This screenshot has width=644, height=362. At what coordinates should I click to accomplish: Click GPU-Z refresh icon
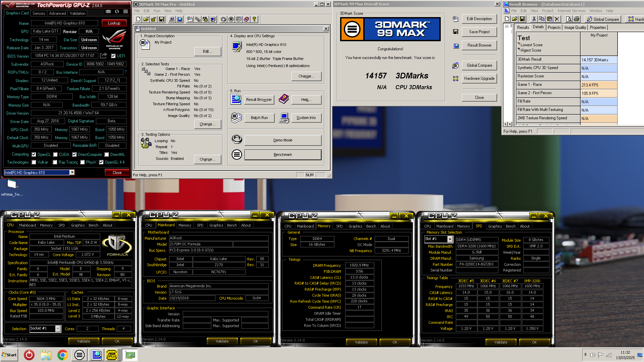pos(117,11)
